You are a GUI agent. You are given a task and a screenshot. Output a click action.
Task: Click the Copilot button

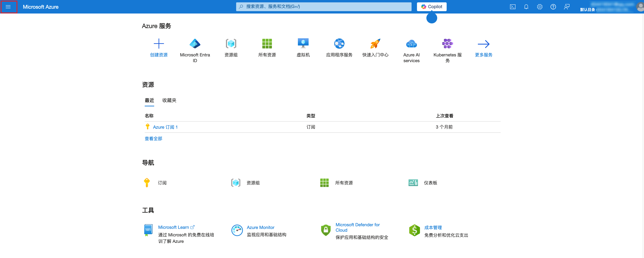[431, 7]
